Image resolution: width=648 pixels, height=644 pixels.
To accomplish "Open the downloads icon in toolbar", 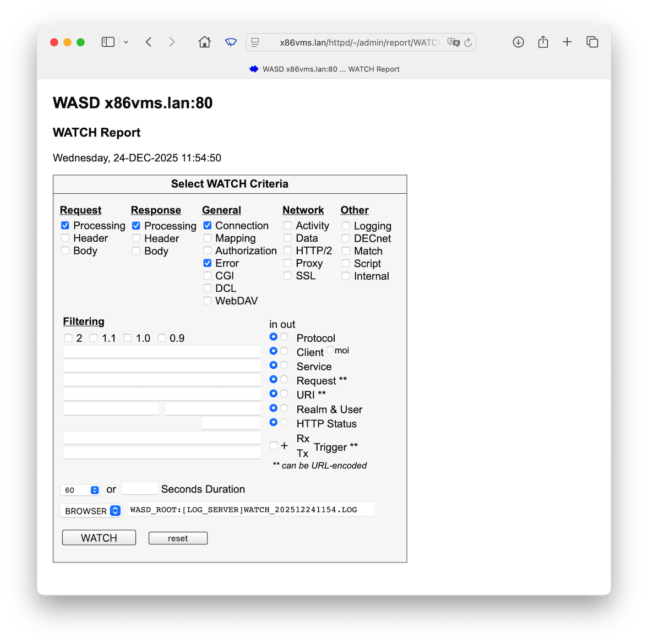I will [518, 42].
